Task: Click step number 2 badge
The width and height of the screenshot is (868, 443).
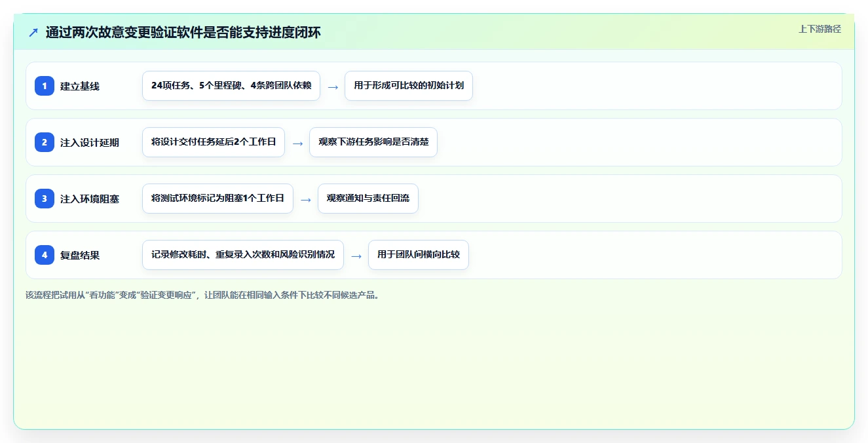Action: coord(45,142)
